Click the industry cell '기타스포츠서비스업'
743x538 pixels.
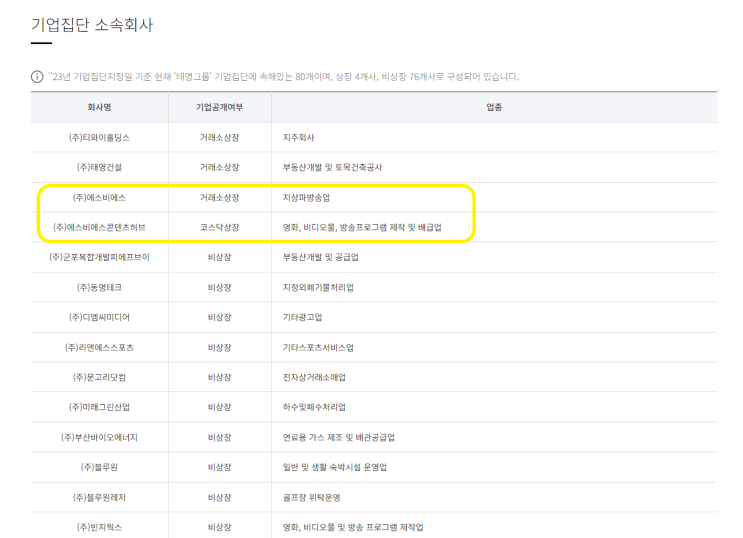[318, 348]
